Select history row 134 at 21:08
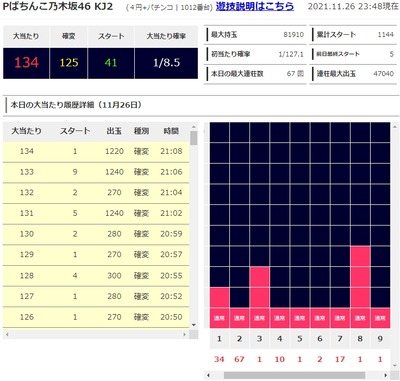Image resolution: width=400 pixels, height=381 pixels. point(96,152)
